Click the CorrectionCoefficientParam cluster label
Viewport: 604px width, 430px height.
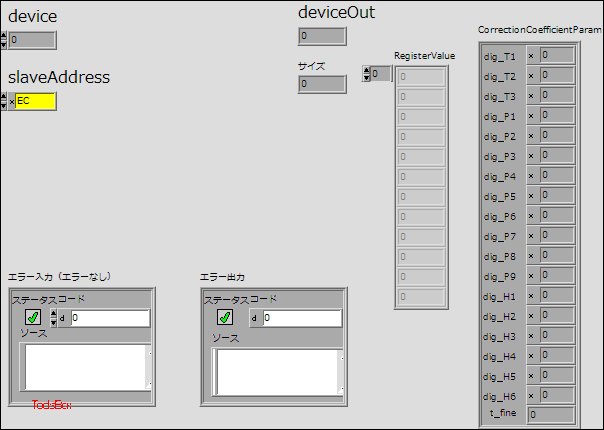point(540,30)
